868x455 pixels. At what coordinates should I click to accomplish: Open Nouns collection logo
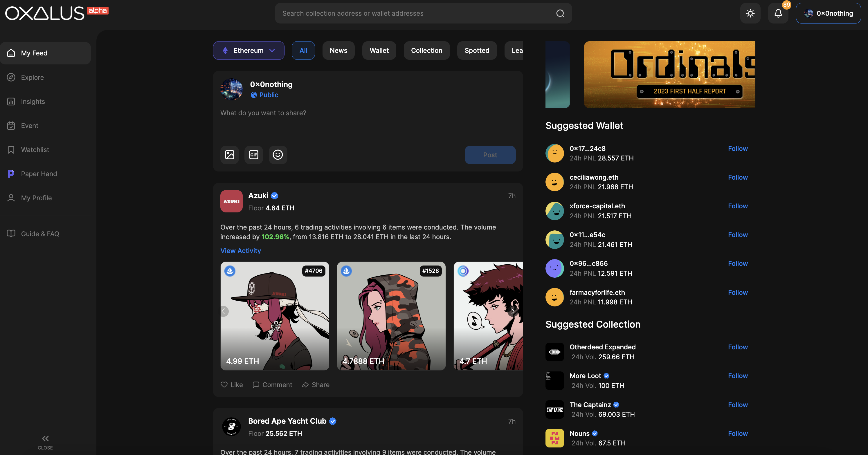[555, 438]
